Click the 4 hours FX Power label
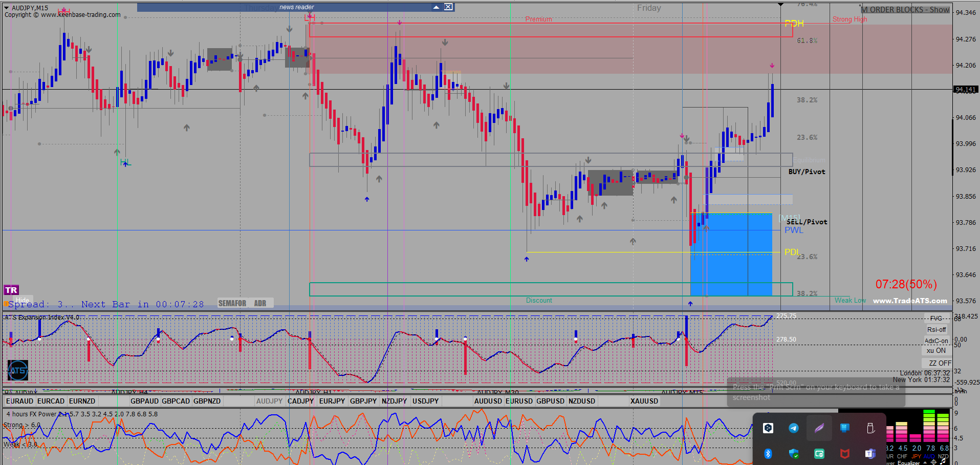The image size is (980, 465). 32,414
